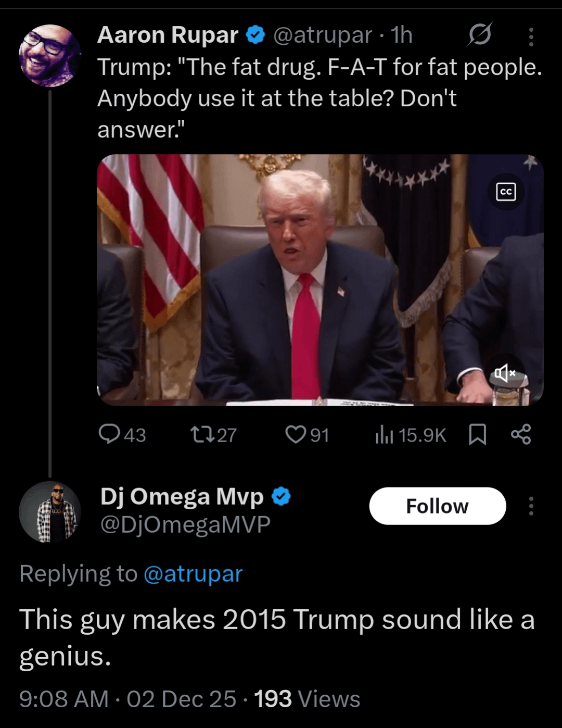
Task: Click Aaron Rupar's verified badge
Action: 255,35
